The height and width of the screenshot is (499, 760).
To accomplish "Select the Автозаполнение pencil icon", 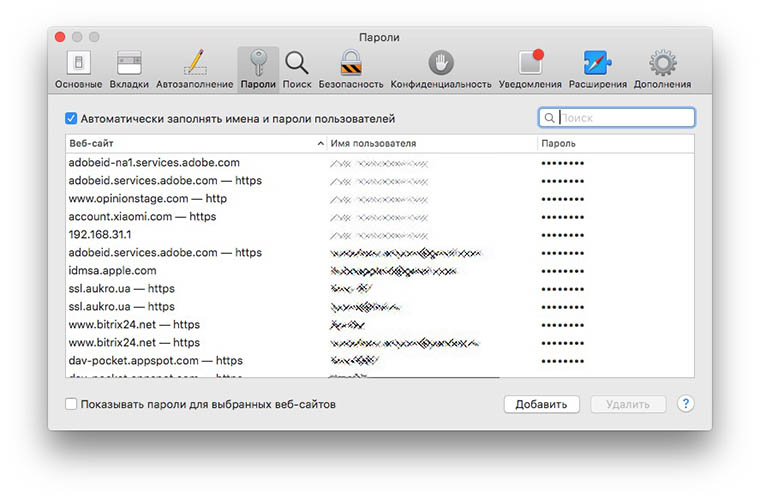I will click(195, 63).
